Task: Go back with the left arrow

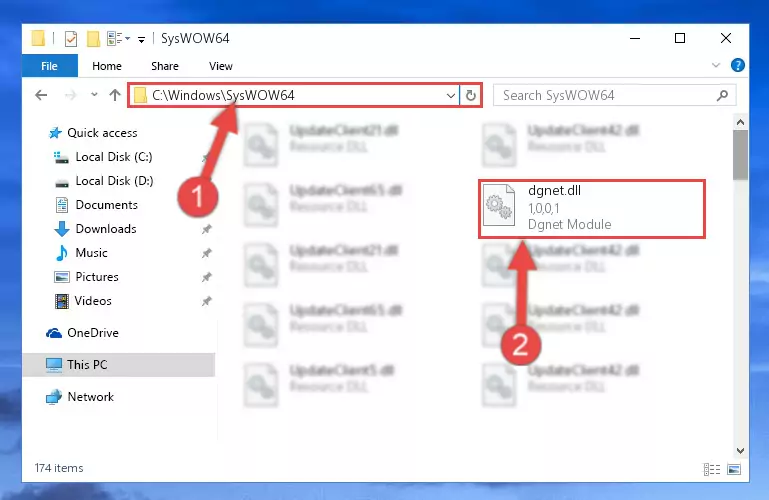Action: pos(41,95)
